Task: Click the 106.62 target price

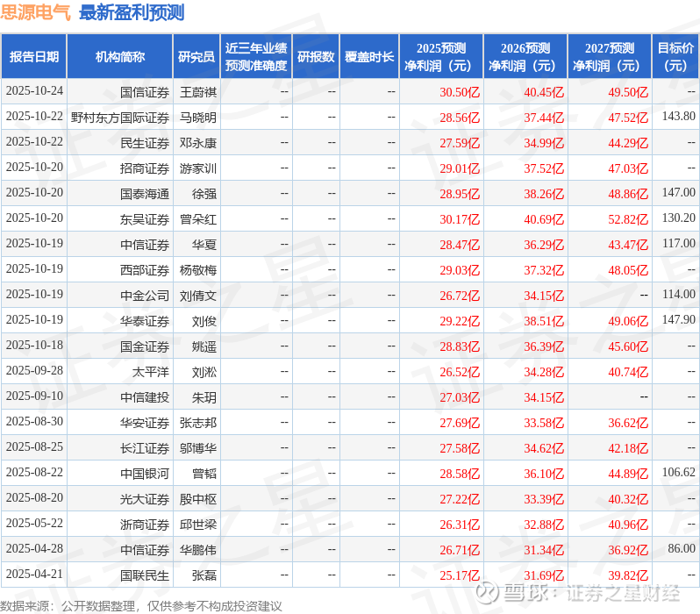Action: pos(679,473)
